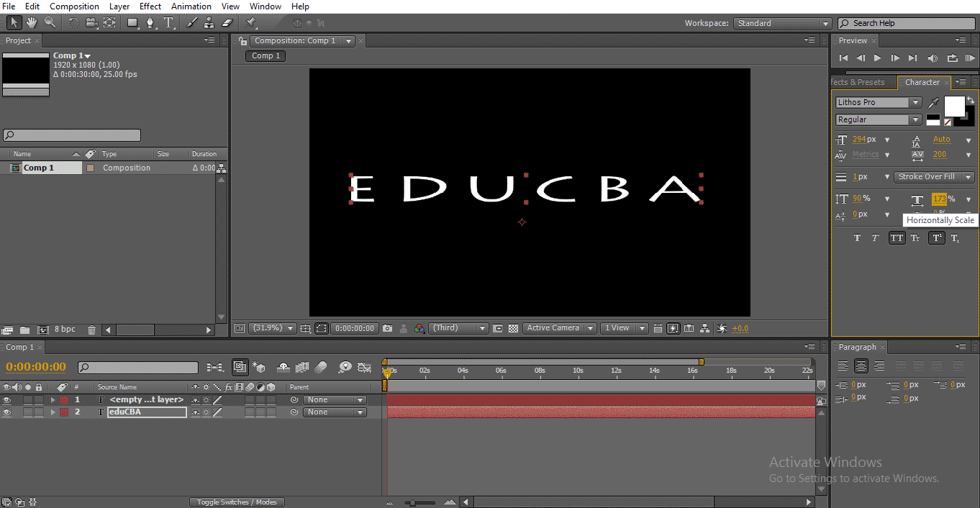The width and height of the screenshot is (980, 508).
Task: Click first frame button in Preview
Action: (x=843, y=58)
